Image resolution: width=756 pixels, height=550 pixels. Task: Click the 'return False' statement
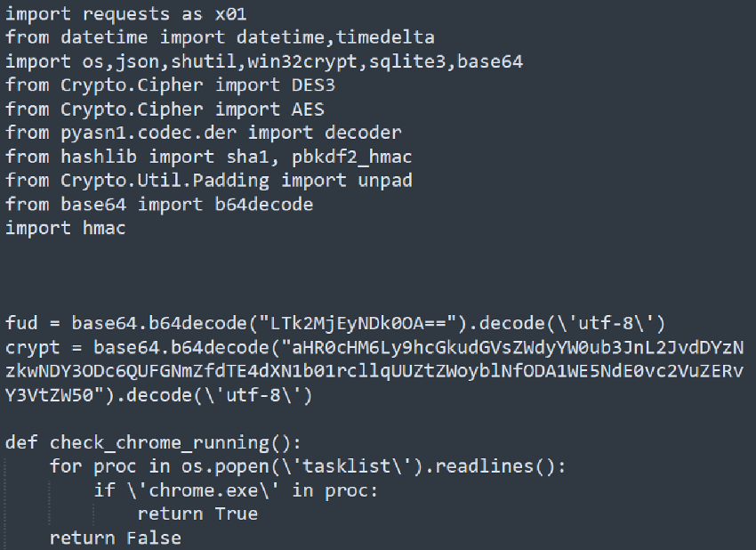pyautogui.click(x=116, y=538)
